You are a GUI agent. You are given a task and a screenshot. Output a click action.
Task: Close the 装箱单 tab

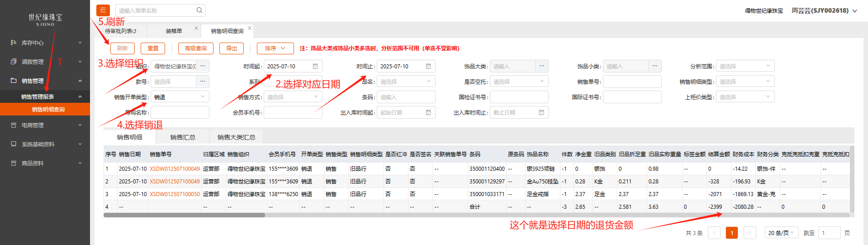coord(196,28)
